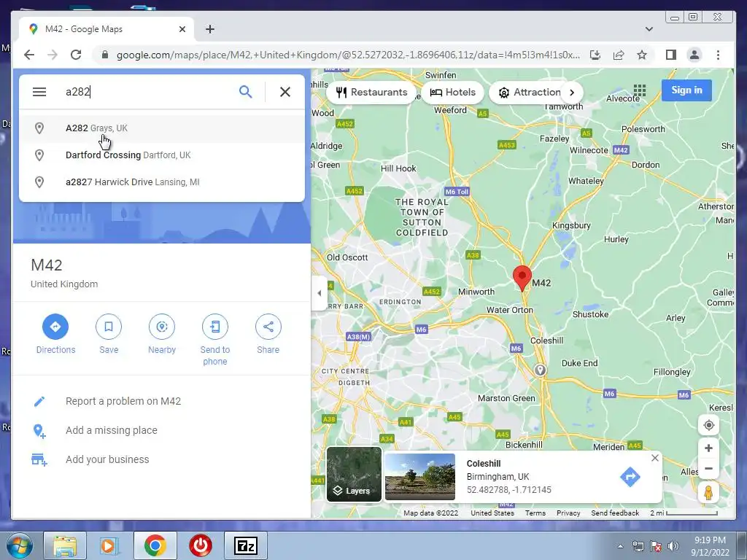Select the M42 - Google Maps tab

107,29
